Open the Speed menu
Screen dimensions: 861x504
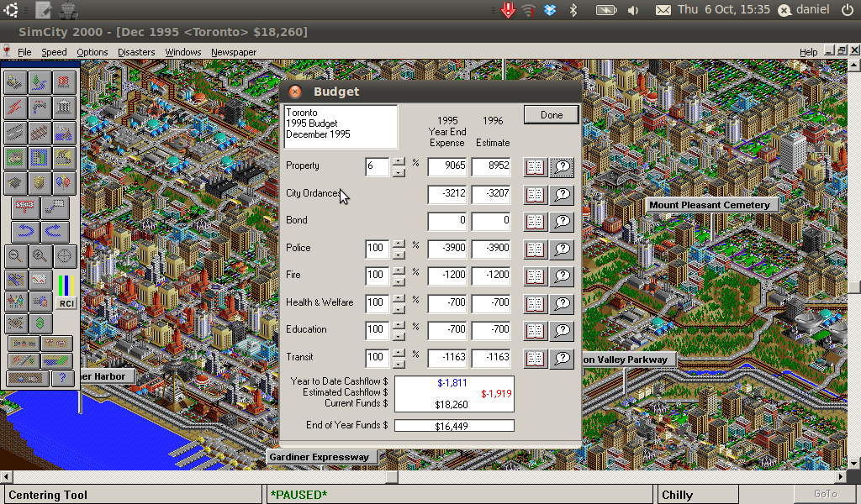[54, 52]
